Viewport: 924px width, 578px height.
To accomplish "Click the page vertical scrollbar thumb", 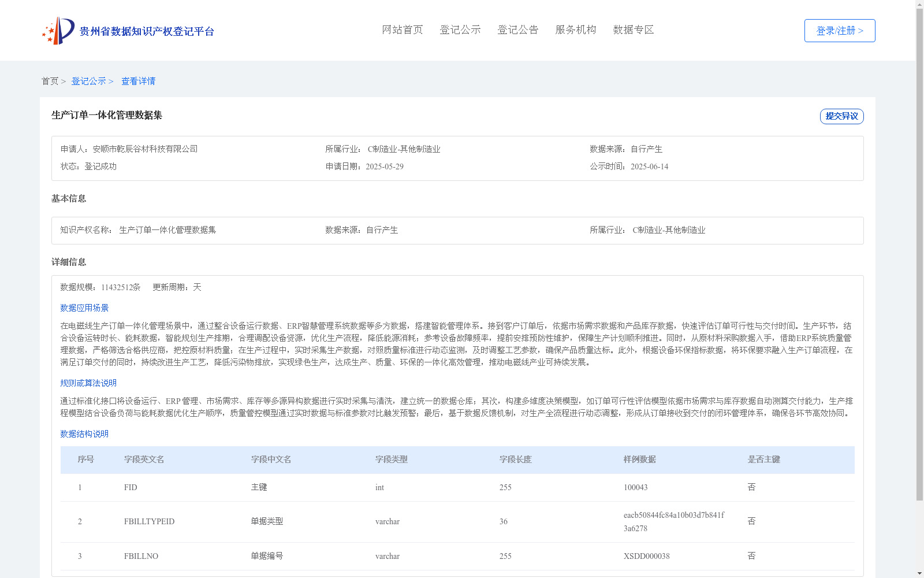I will click(919, 254).
